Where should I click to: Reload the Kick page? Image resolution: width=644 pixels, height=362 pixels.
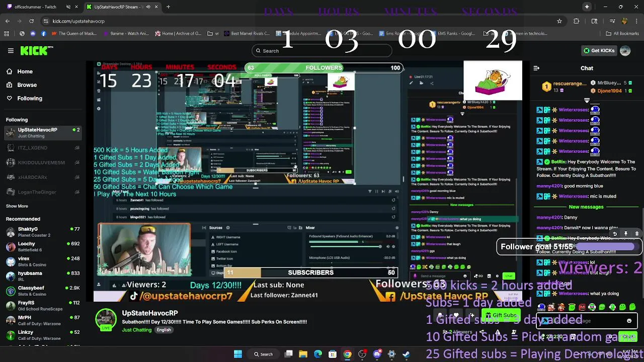pyautogui.click(x=31, y=21)
